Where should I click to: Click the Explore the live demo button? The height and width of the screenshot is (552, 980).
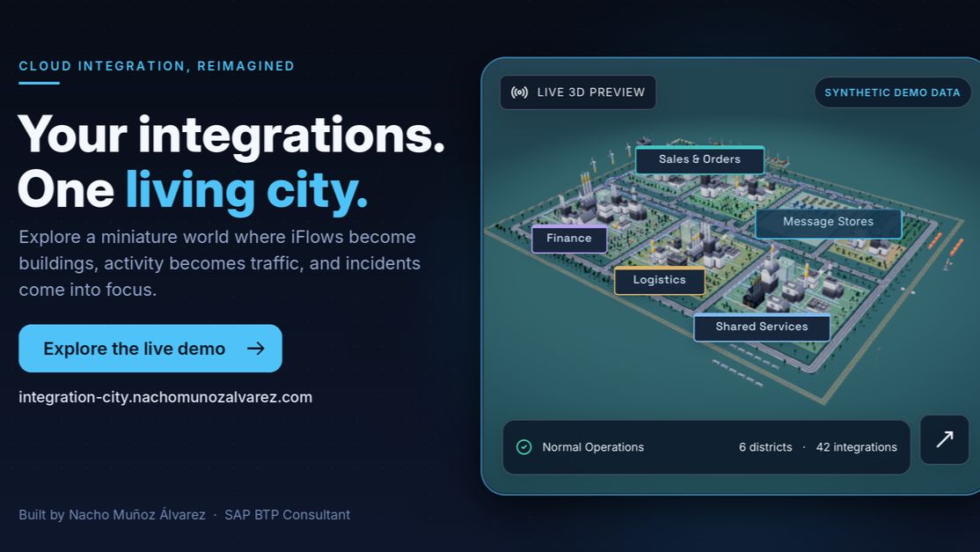150,349
